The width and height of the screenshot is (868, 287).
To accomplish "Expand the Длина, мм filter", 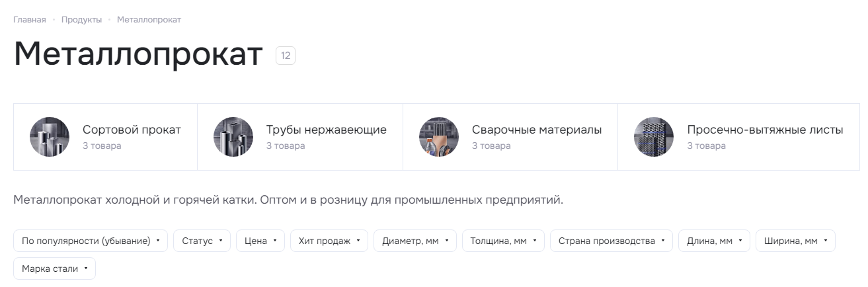I will (x=714, y=241).
